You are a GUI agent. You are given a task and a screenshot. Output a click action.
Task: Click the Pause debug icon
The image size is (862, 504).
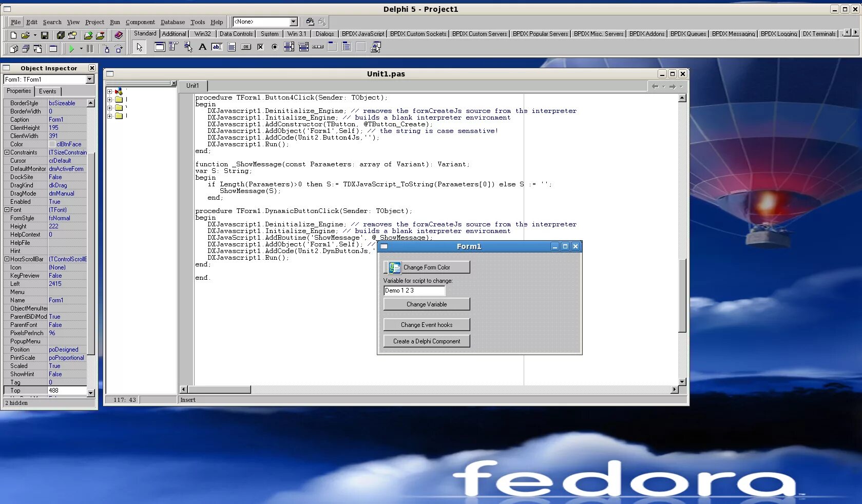(x=90, y=49)
